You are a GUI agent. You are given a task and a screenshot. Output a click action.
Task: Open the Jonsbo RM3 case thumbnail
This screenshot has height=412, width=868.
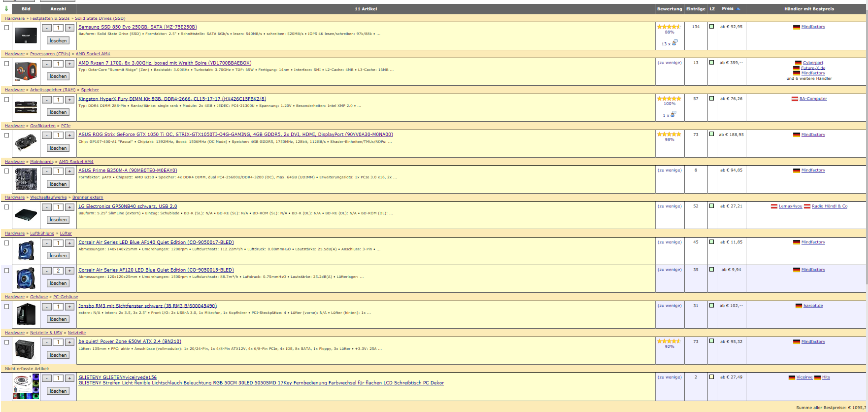[x=26, y=314]
